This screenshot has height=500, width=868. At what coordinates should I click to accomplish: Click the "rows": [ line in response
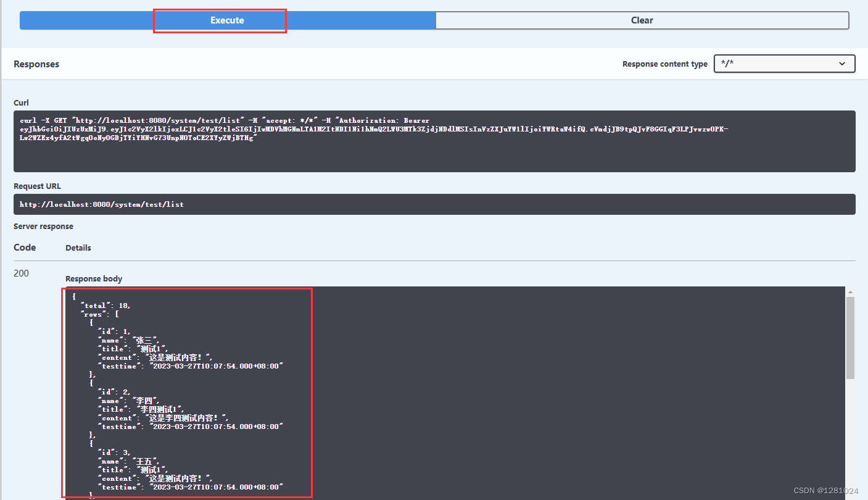click(100, 314)
